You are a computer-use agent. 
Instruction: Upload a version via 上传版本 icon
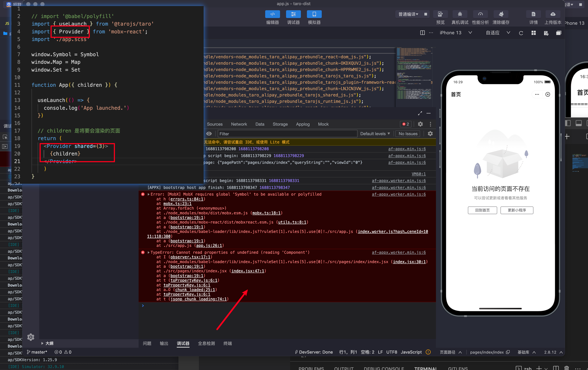pos(553,14)
